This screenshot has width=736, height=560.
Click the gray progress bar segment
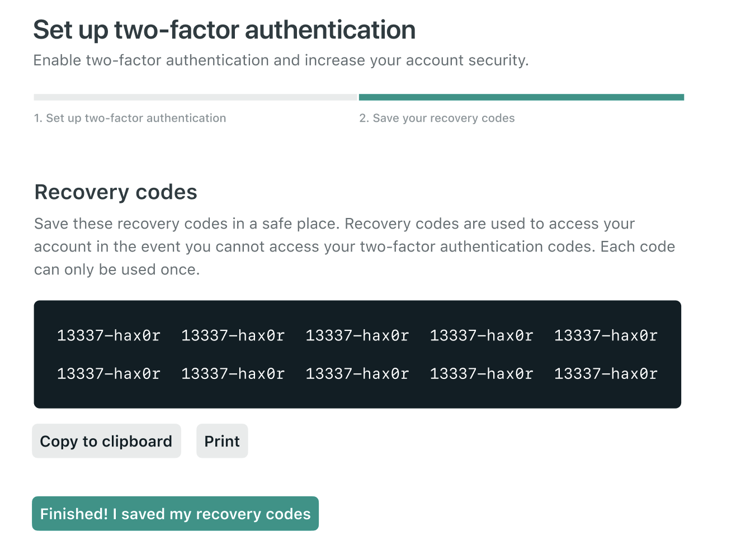pyautogui.click(x=195, y=97)
